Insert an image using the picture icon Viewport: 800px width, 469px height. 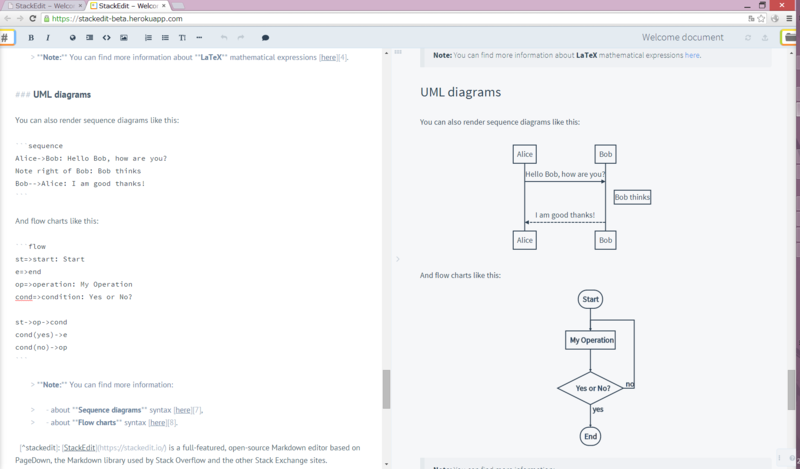123,38
